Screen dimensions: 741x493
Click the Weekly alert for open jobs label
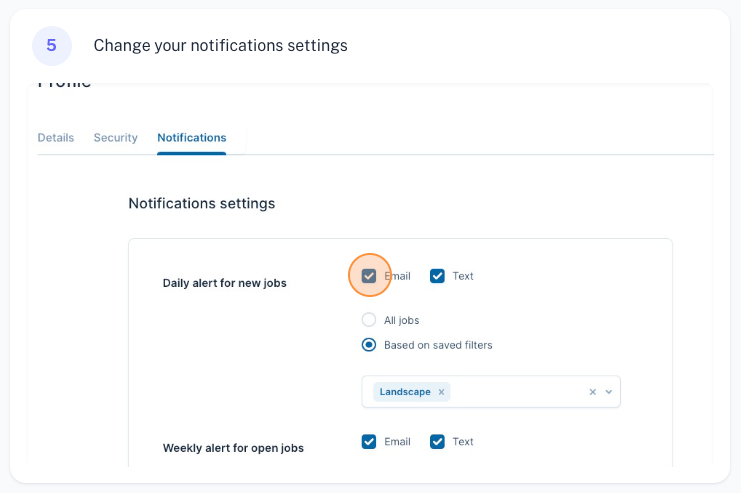click(x=233, y=448)
